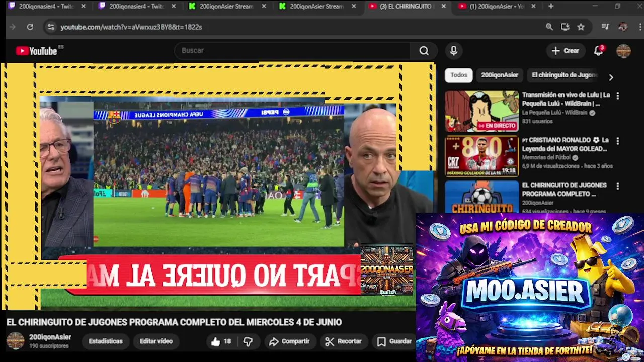Reload the page with the browser refresh icon

pyautogui.click(x=30, y=27)
